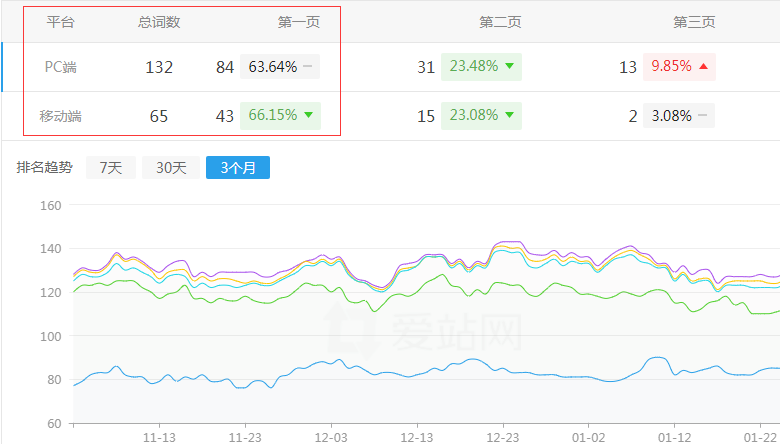Screen dimensions: 780x444
Task: Switch ranking trend to 30天
Action: (170, 167)
